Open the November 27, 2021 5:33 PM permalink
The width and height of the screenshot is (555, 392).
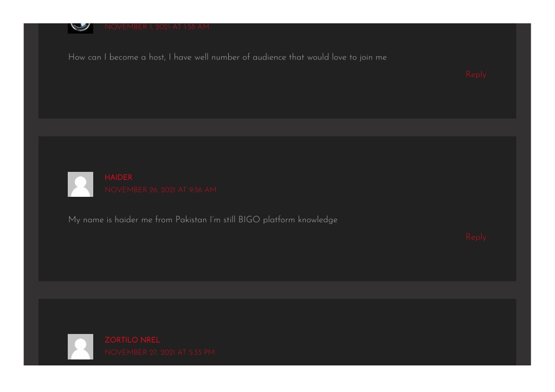point(160,352)
